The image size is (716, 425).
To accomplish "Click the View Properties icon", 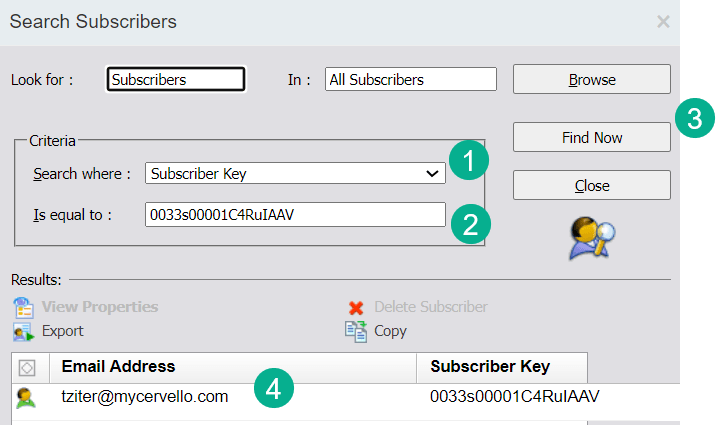I will [24, 308].
